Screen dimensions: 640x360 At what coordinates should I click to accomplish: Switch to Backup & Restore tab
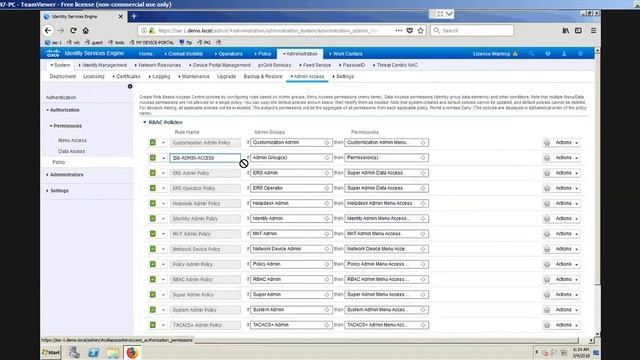[x=263, y=77]
